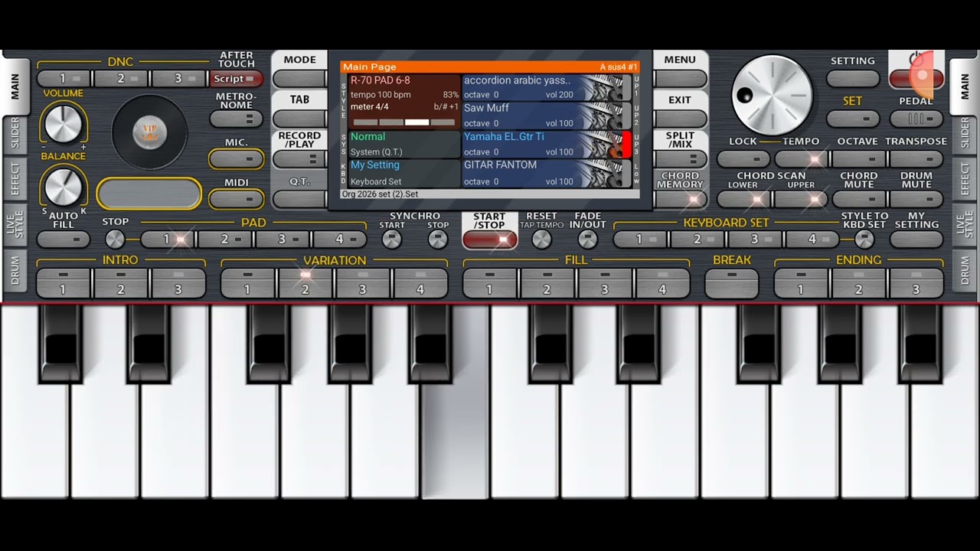Trigger Pad 4
Screen dimensions: 980x551
click(x=340, y=240)
